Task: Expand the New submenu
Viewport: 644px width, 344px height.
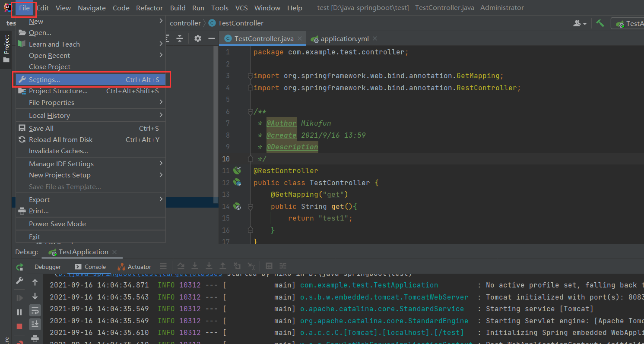Action: click(91, 22)
